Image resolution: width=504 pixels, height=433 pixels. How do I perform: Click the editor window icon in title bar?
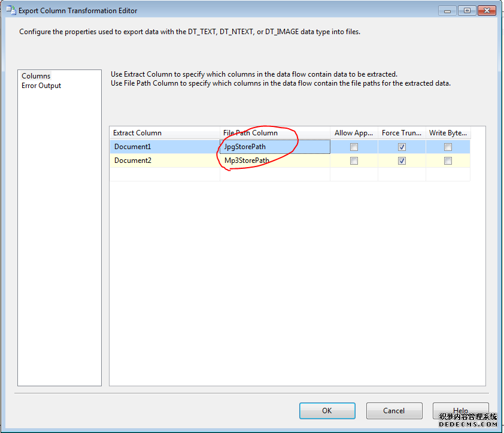11,10
